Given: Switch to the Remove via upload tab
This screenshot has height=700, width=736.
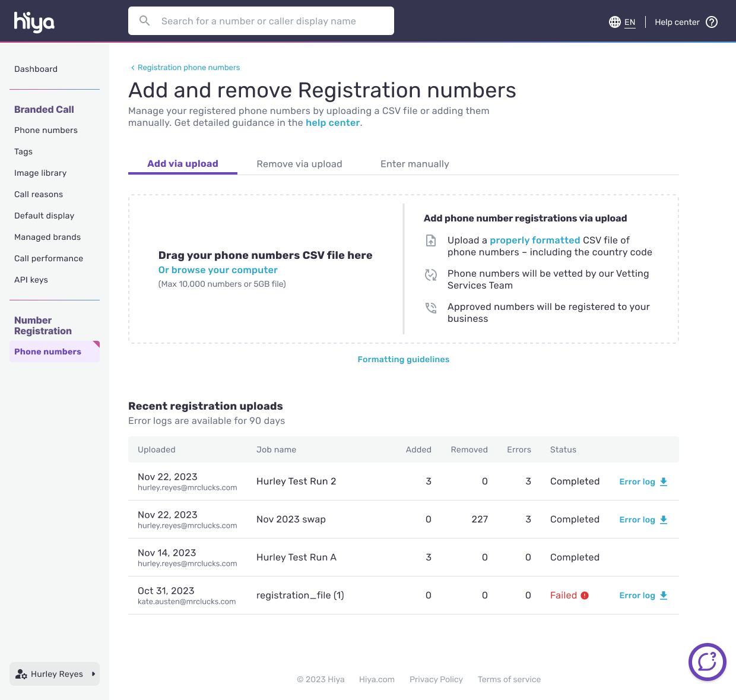Looking at the screenshot, I should 299,164.
